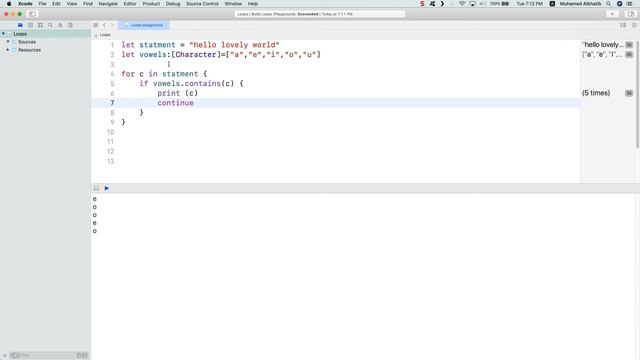This screenshot has width=640, height=360.
Task: Open the AirPlay display icon
Action: coord(472,4)
